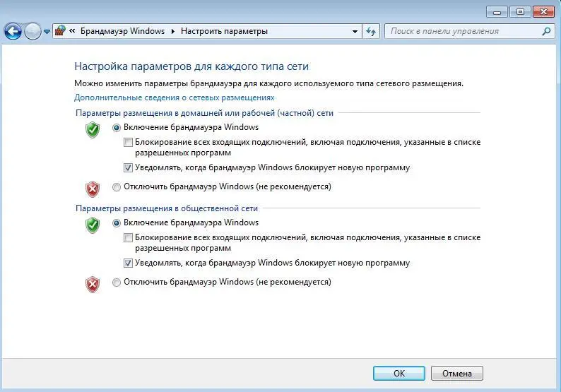Click the Forward navigation arrow button

[x=33, y=31]
